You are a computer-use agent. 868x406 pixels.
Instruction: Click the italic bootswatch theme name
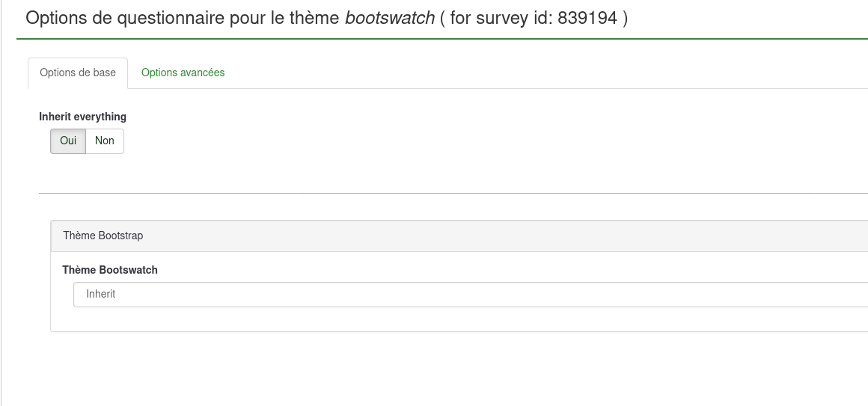tap(390, 18)
